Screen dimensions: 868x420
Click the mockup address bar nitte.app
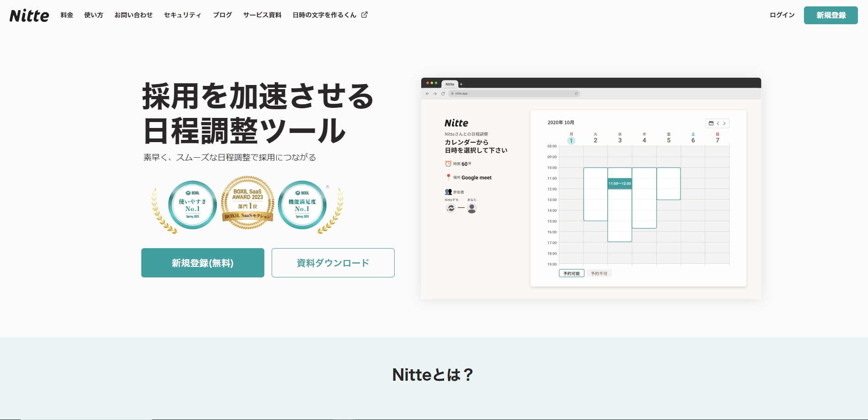point(514,93)
